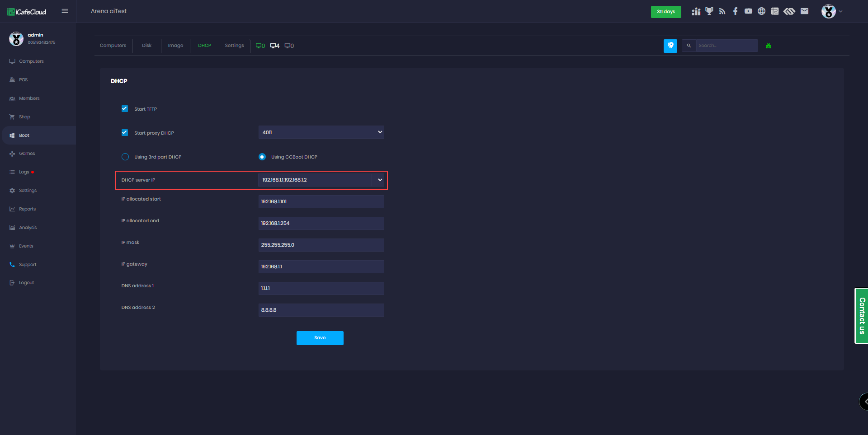Open the Reports section from the sidebar
Viewport: 868px width, 435px height.
pyautogui.click(x=27, y=209)
